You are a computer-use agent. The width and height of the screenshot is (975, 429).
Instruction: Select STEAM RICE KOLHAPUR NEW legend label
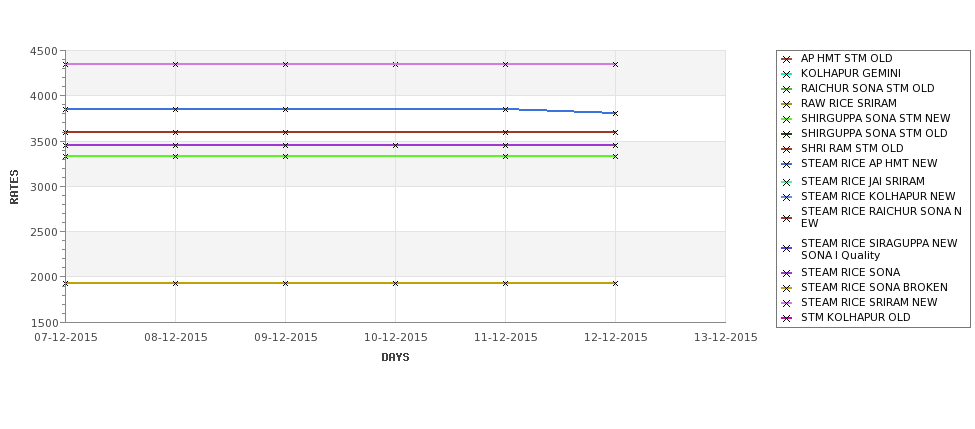878,196
